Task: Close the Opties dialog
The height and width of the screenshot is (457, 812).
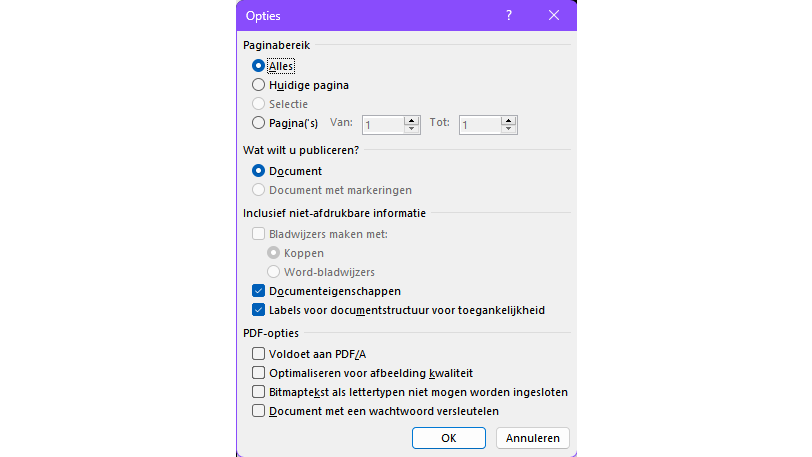Action: pos(554,15)
